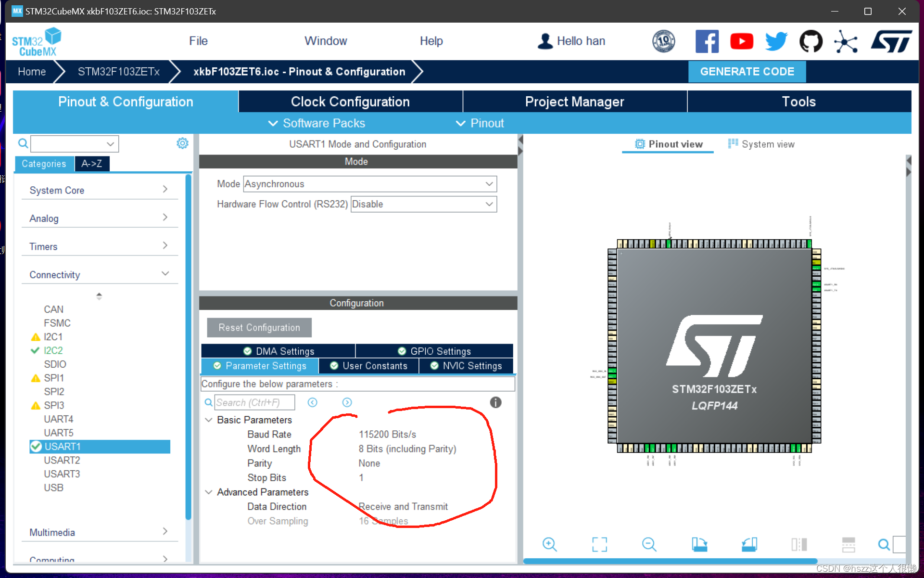This screenshot has height=578, width=924.
Task: Click the pinout horizontal scrollbar
Action: click(670, 561)
